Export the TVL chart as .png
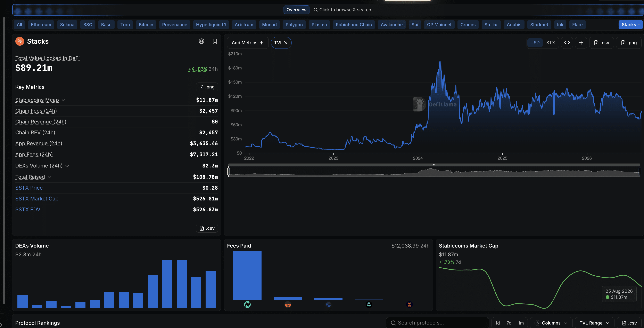The width and height of the screenshot is (644, 328). tap(629, 43)
